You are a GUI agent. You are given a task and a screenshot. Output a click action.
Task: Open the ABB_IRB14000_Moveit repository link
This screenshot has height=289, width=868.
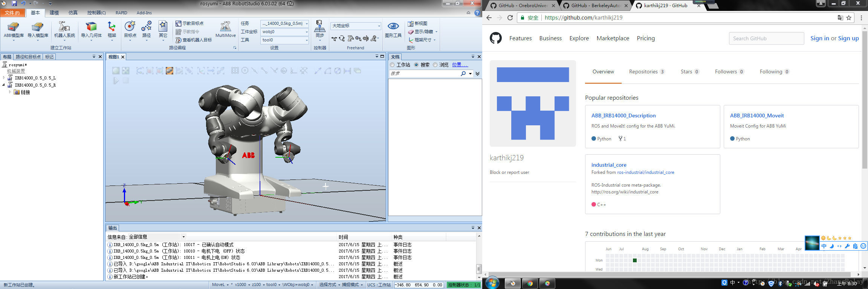pyautogui.click(x=757, y=116)
